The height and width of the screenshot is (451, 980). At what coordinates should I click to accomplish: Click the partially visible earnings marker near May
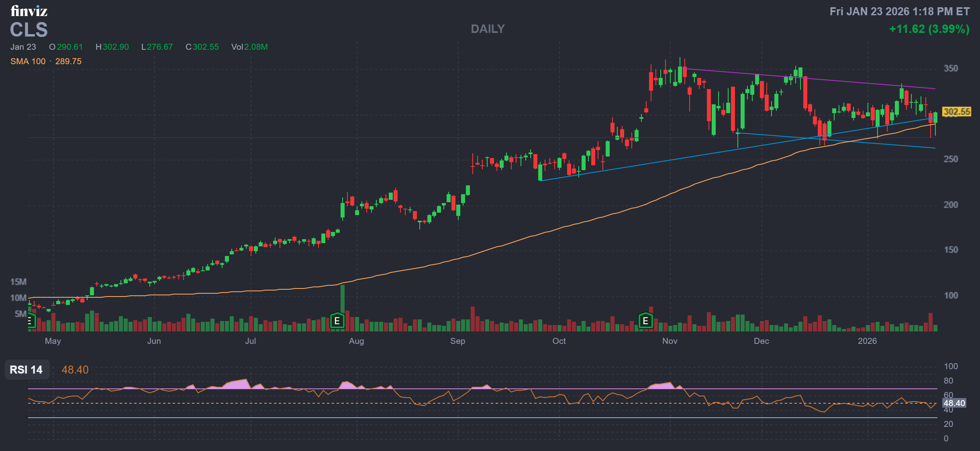(x=31, y=321)
